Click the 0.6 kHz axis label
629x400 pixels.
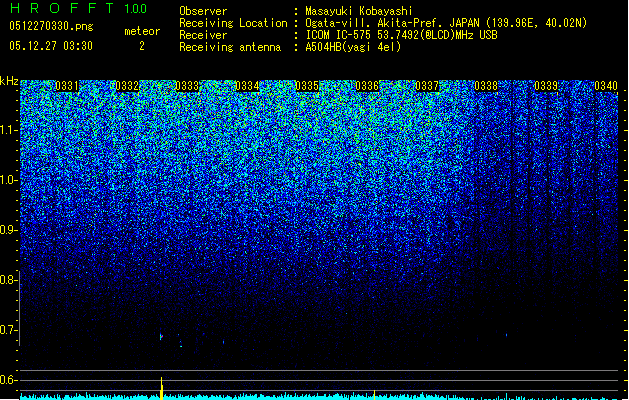[x=8, y=380]
